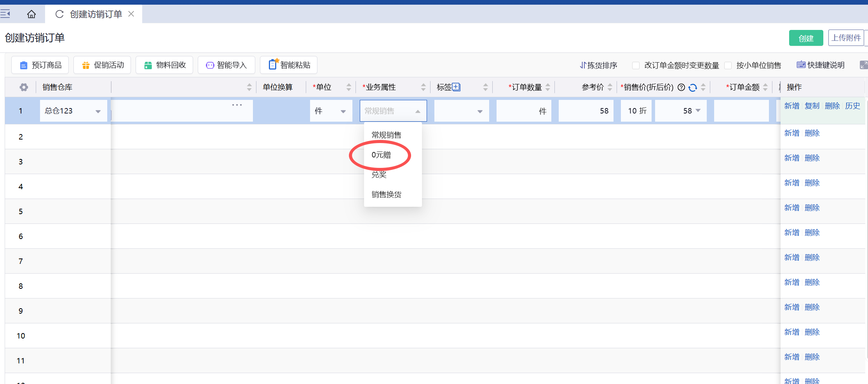The image size is (868, 384).
Task: Apply 拣货排序 sorting
Action: pyautogui.click(x=598, y=65)
